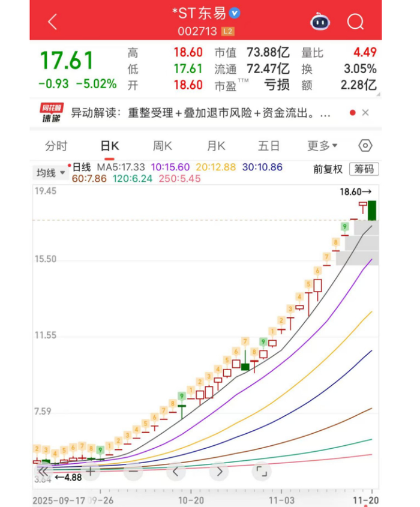Switch to 五日 tab
This screenshot has height=507, width=420.
[x=268, y=146]
